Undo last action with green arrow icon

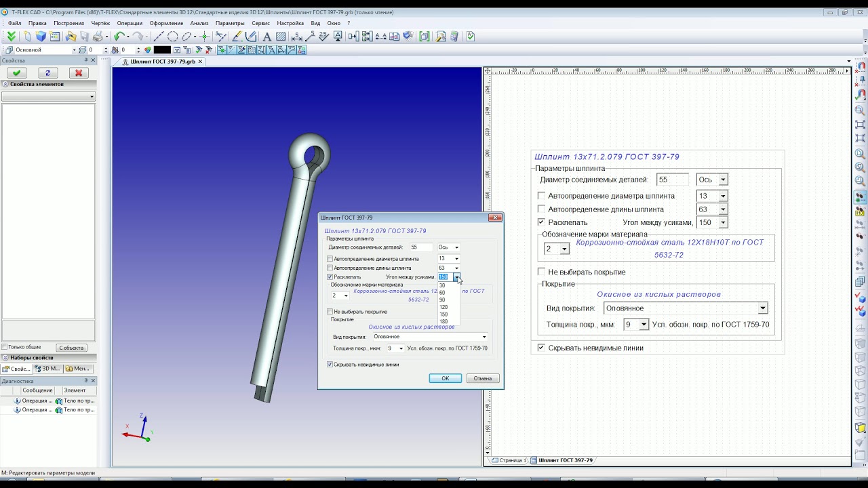coord(119,37)
